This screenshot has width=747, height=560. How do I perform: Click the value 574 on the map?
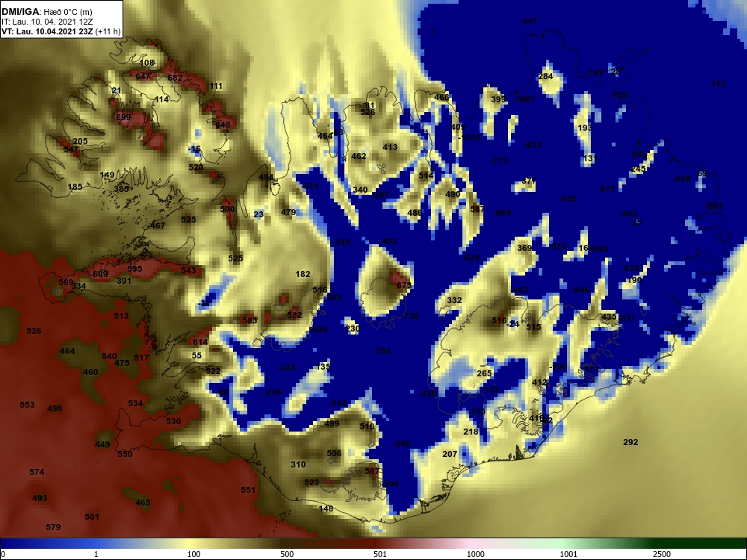tap(37, 472)
